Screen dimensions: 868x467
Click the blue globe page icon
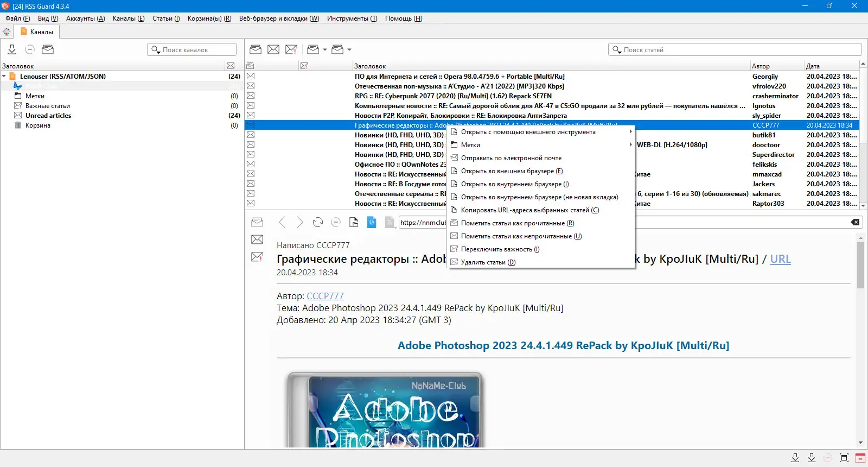(372, 222)
